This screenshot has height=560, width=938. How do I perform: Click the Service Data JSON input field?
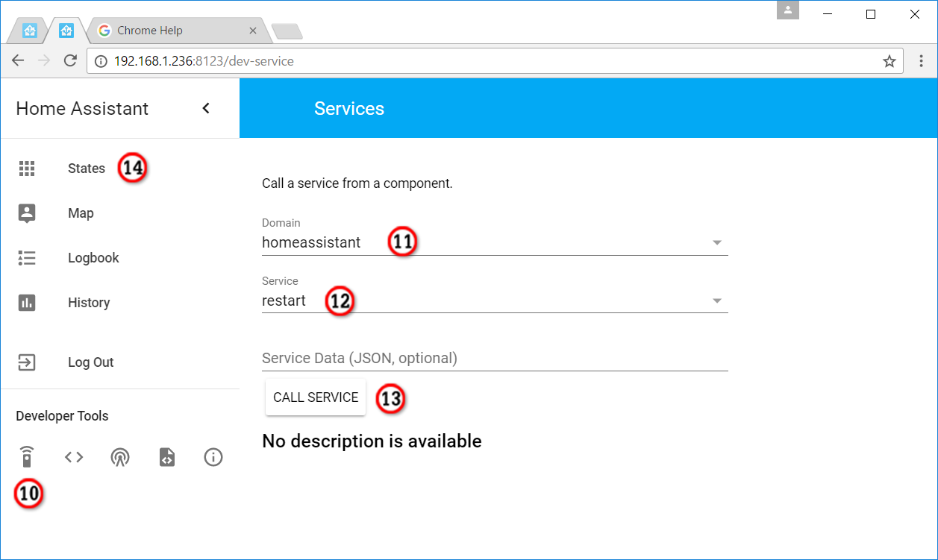coord(495,358)
